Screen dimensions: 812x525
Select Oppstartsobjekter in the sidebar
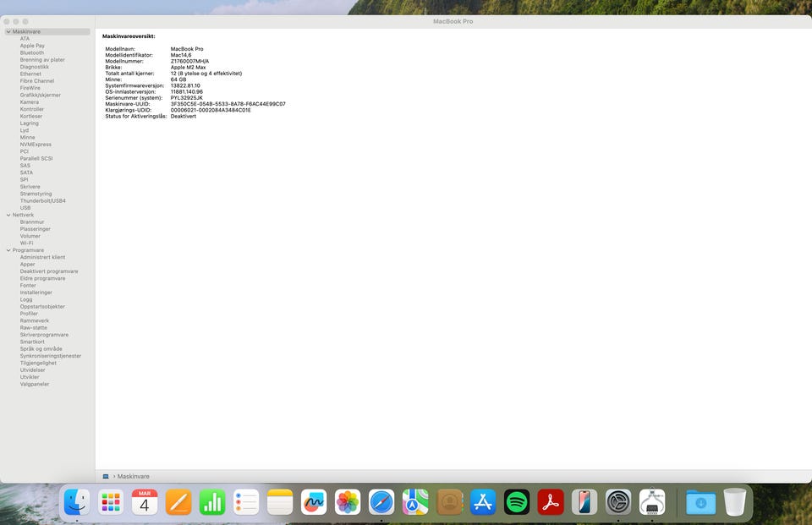click(42, 307)
